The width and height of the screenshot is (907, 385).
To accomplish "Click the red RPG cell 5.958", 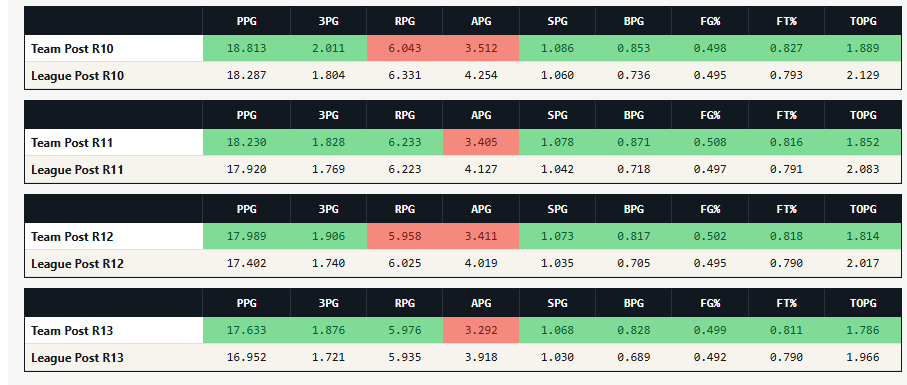I will pyautogui.click(x=405, y=236).
